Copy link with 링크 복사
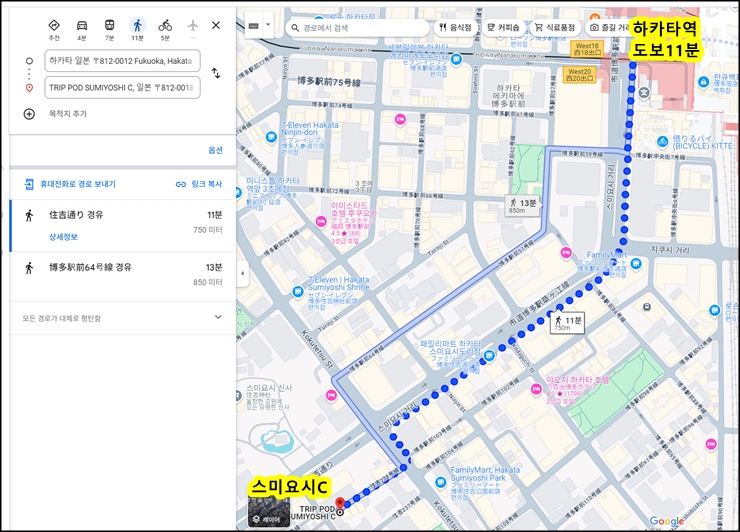The height and width of the screenshot is (532, 740). [199, 184]
